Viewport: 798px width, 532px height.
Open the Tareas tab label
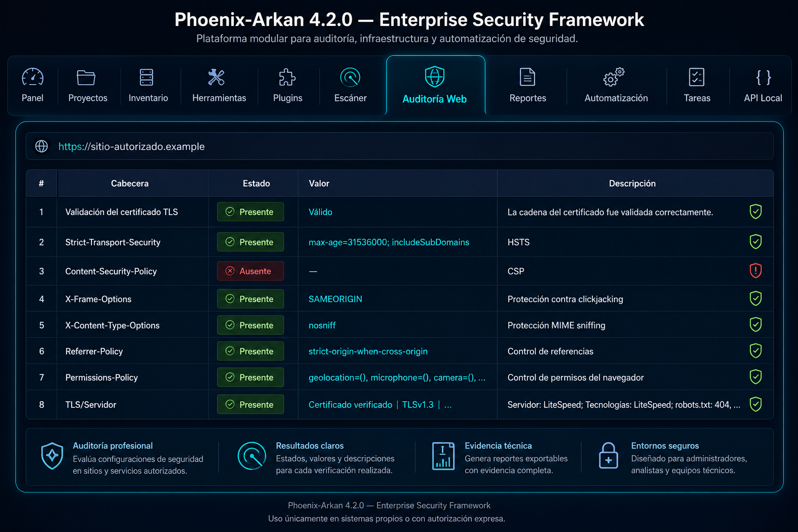tap(697, 98)
